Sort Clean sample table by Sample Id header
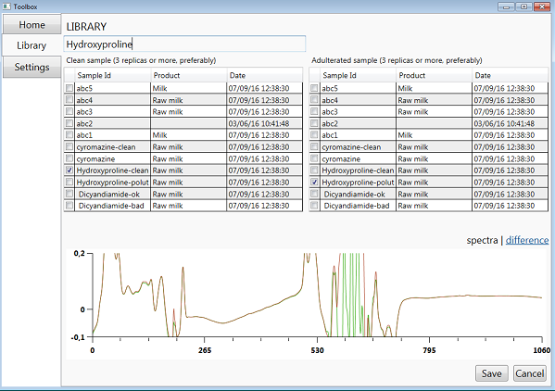The width and height of the screenshot is (555, 391). point(113,75)
